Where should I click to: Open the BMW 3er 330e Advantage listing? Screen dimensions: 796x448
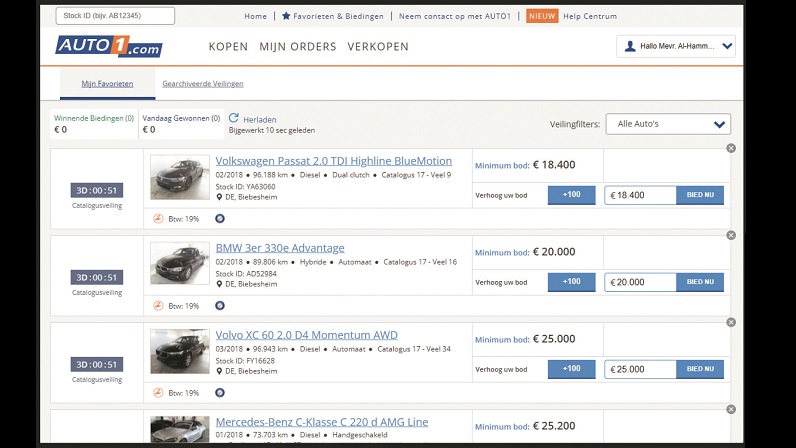pyautogui.click(x=280, y=248)
